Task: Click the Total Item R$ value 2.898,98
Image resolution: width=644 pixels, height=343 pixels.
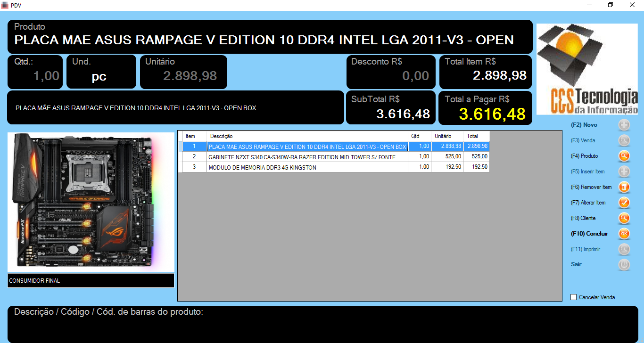Action: point(500,75)
